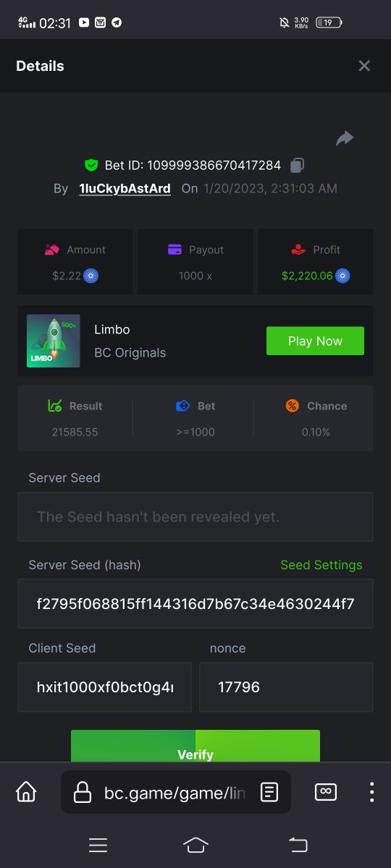Image resolution: width=391 pixels, height=868 pixels.
Task: Tap the Android recent apps menu button
Action: pos(98,845)
